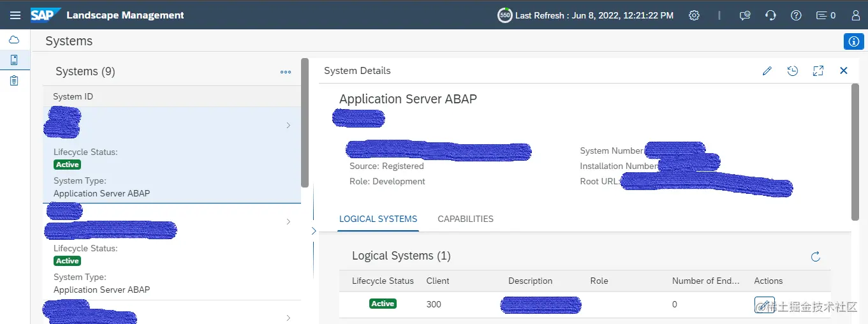Click the System ID column header

(x=73, y=96)
